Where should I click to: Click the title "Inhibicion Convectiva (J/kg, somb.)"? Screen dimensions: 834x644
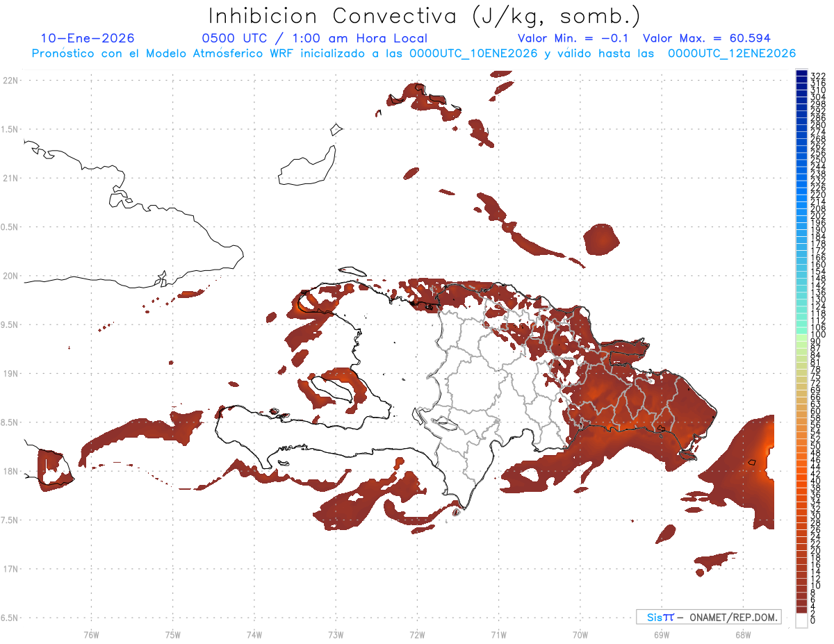tap(425, 16)
